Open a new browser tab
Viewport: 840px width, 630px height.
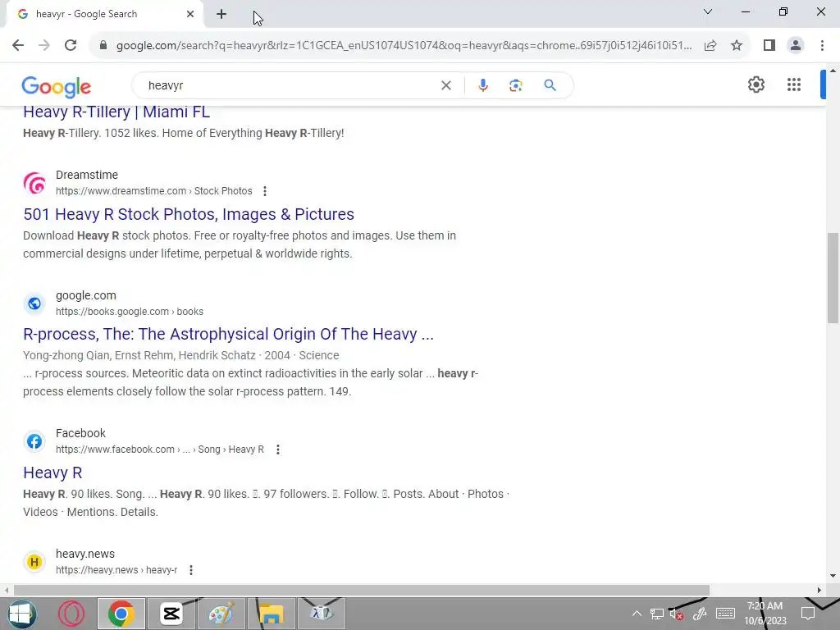click(221, 15)
